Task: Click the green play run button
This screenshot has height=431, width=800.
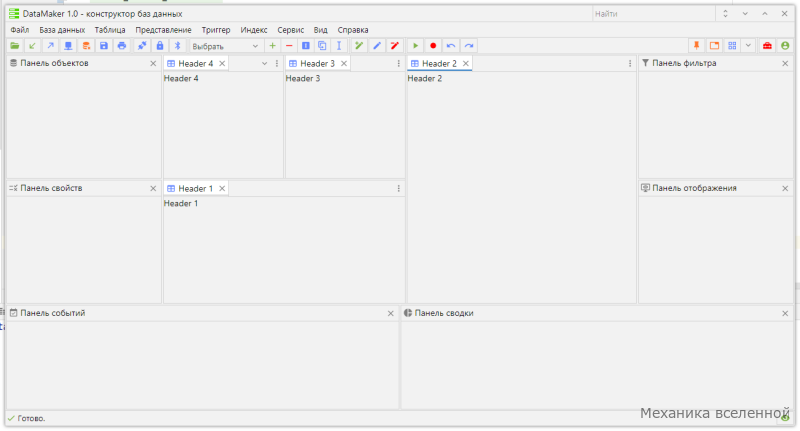Action: pyautogui.click(x=415, y=46)
